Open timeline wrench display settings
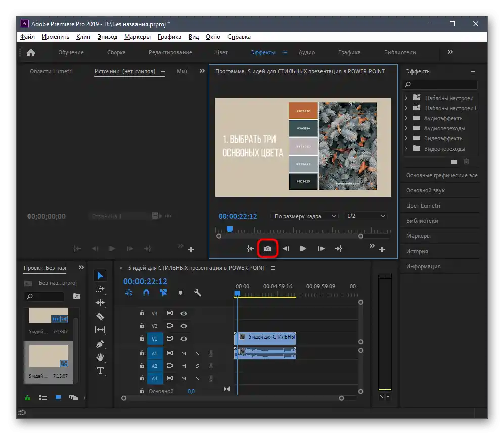The image size is (504, 435). tap(198, 293)
